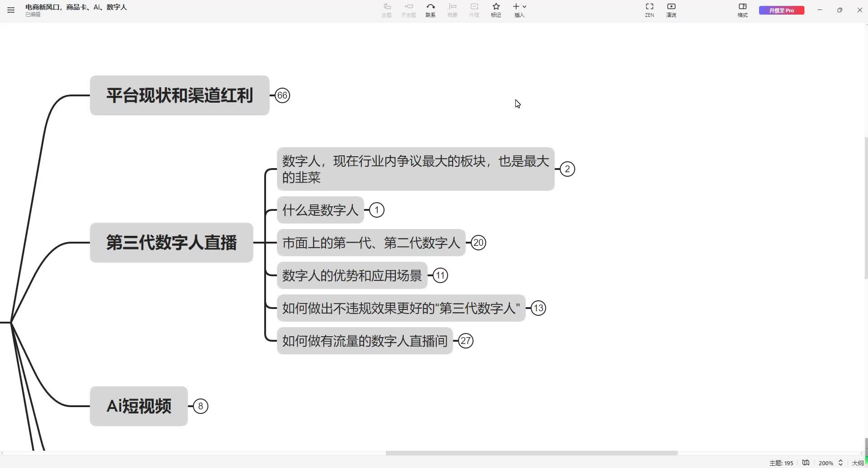This screenshot has width=868, height=468.
Task: Click the Subtopic (子主题) toolbar icon
Action: pos(409,10)
